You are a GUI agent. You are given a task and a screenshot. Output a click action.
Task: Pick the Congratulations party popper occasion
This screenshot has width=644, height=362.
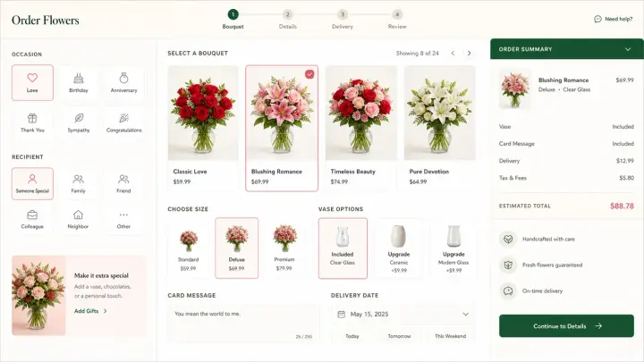[123, 122]
